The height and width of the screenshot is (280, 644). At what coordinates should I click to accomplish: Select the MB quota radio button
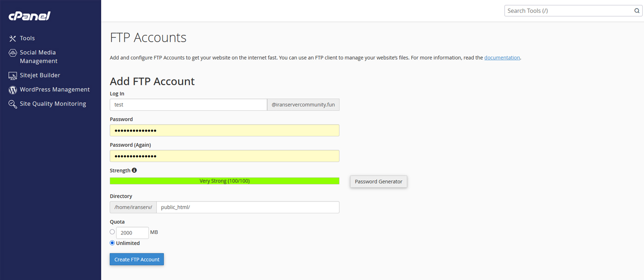point(112,232)
